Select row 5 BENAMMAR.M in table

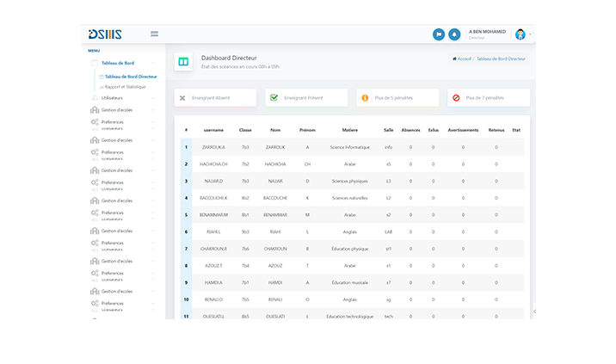click(x=213, y=214)
